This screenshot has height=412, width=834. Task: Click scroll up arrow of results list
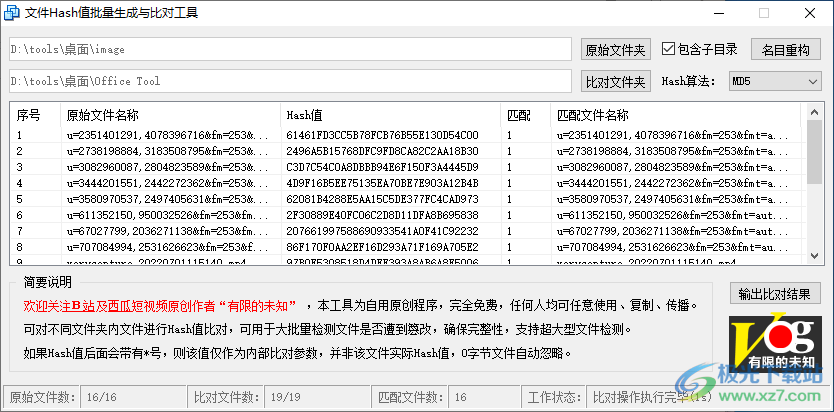(814, 112)
